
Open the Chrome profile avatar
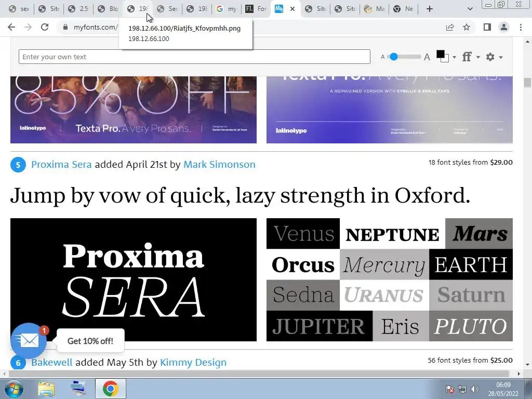504,27
